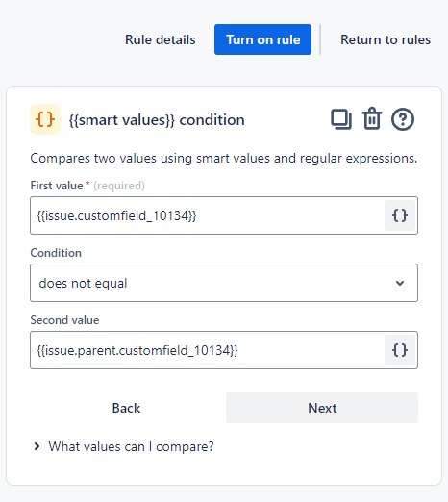Open help via the question mark icon

point(403,119)
